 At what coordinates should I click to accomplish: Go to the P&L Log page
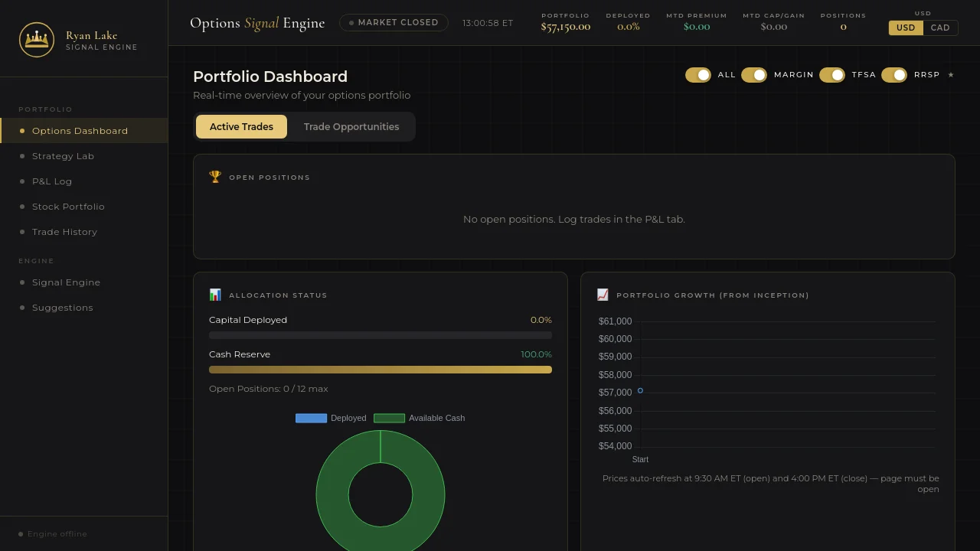click(52, 181)
